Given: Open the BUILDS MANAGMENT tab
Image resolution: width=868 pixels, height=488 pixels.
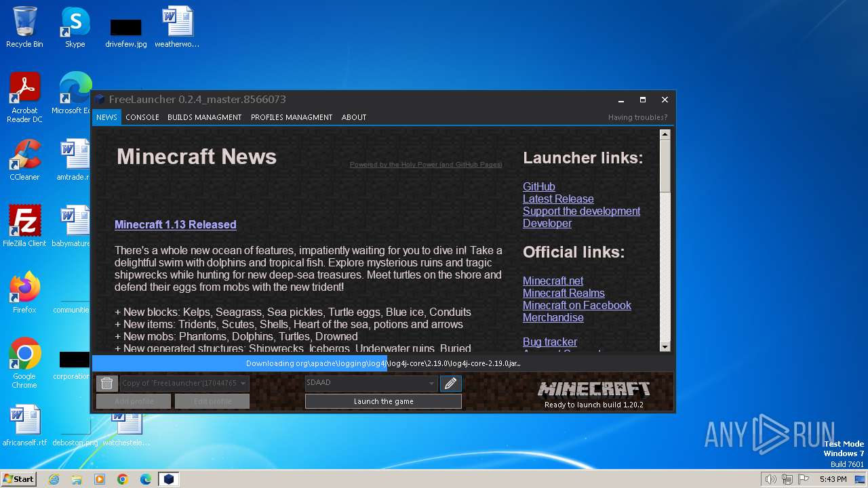Looking at the screenshot, I should 204,117.
